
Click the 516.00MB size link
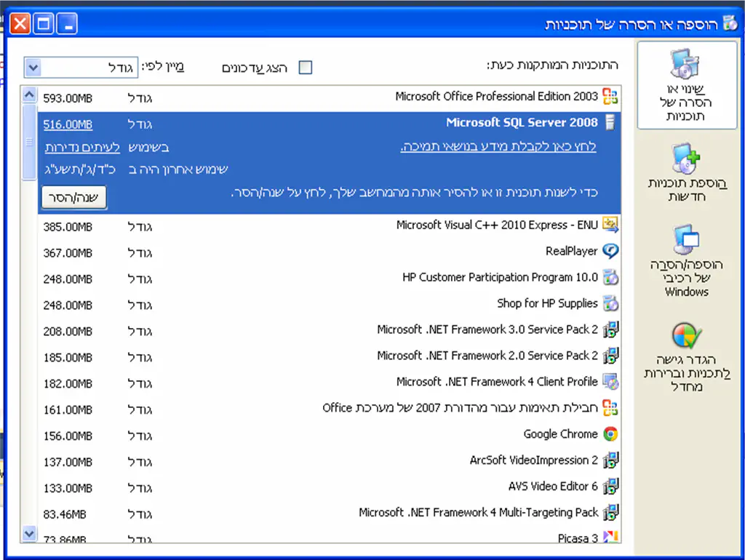pyautogui.click(x=68, y=124)
